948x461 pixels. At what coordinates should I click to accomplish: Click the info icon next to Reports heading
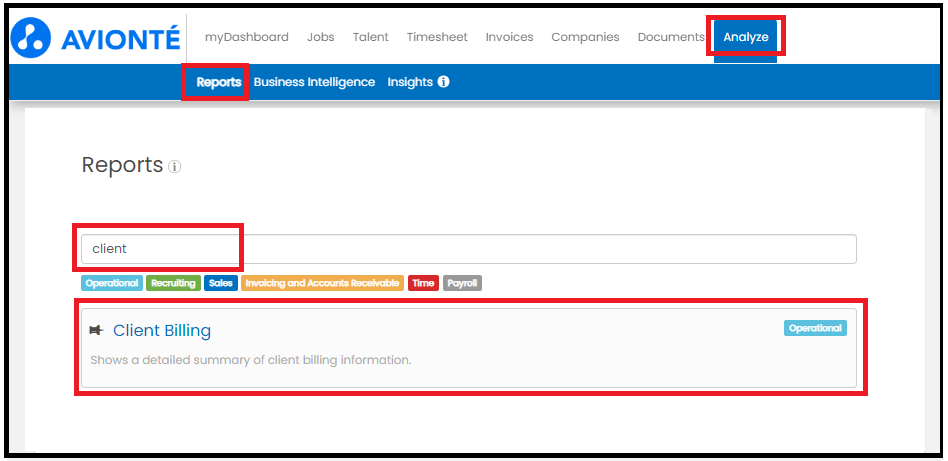tap(174, 166)
